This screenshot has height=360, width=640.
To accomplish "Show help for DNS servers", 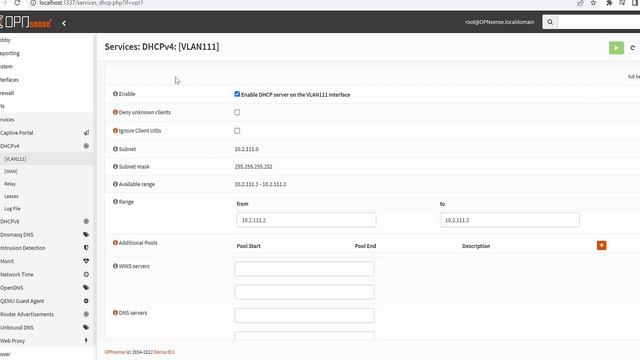I will click(115, 313).
